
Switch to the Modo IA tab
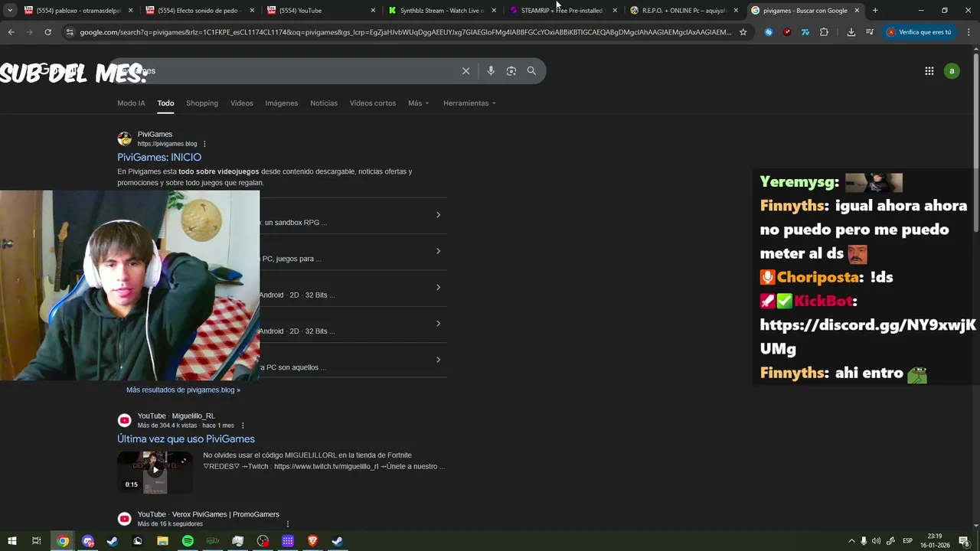[x=131, y=103]
